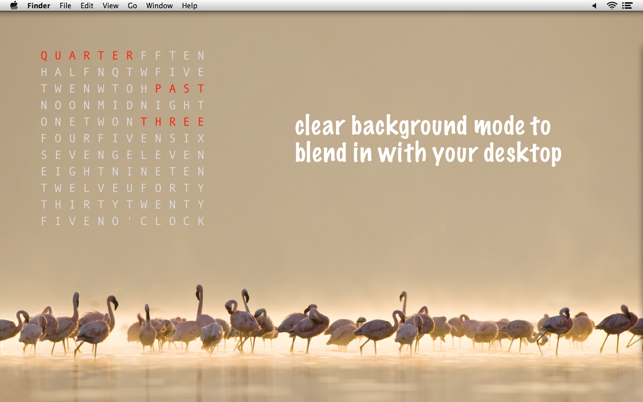This screenshot has height=402, width=643.
Task: Open the Window menu
Action: click(159, 5)
